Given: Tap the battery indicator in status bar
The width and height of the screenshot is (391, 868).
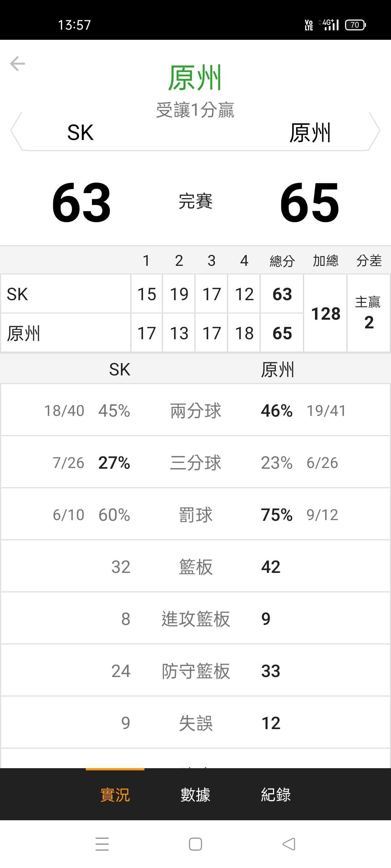Looking at the screenshot, I should pos(355,25).
